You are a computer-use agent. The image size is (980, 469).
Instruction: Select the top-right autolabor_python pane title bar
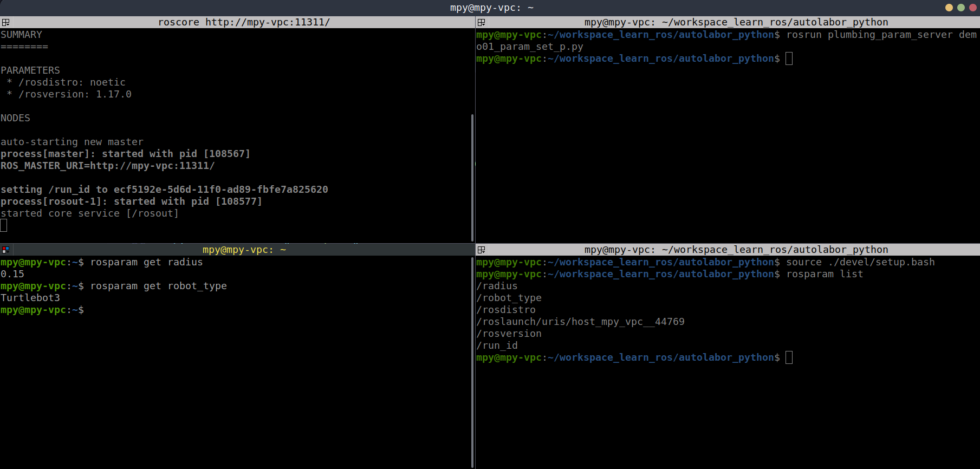point(736,22)
